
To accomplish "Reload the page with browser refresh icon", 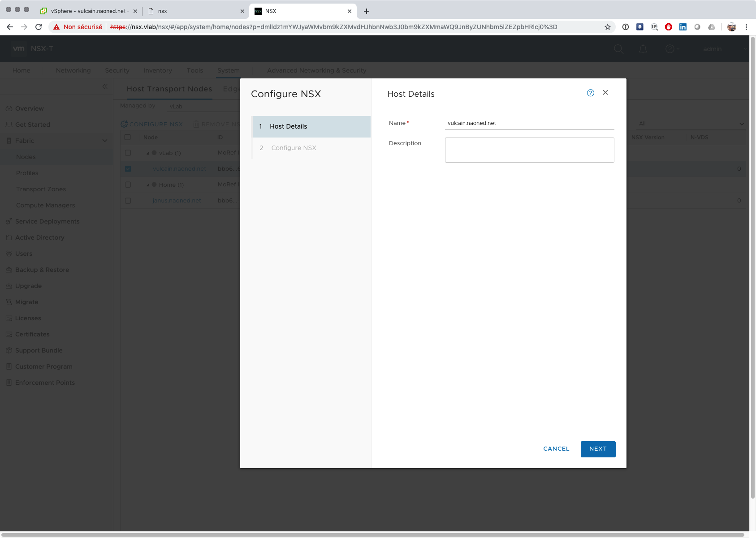I will tap(39, 27).
